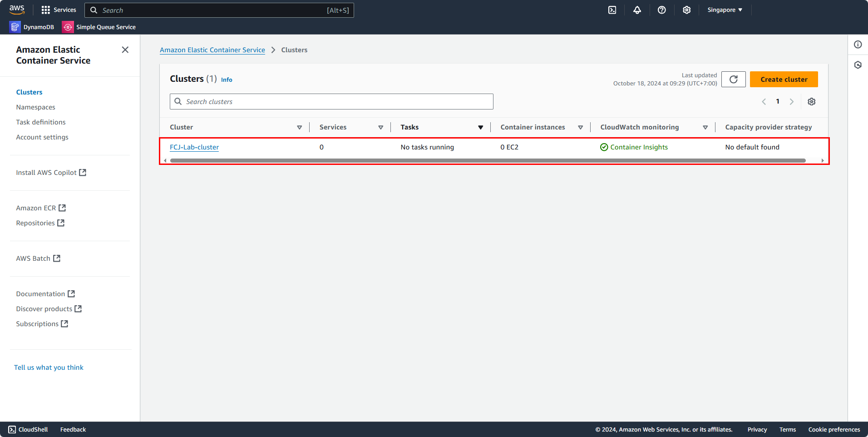Click the Container Insights status
Viewport: 868px width, 437px height.
pos(634,147)
